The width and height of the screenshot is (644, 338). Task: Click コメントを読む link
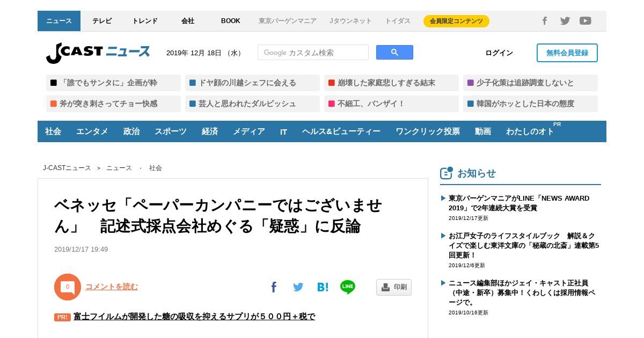(112, 286)
